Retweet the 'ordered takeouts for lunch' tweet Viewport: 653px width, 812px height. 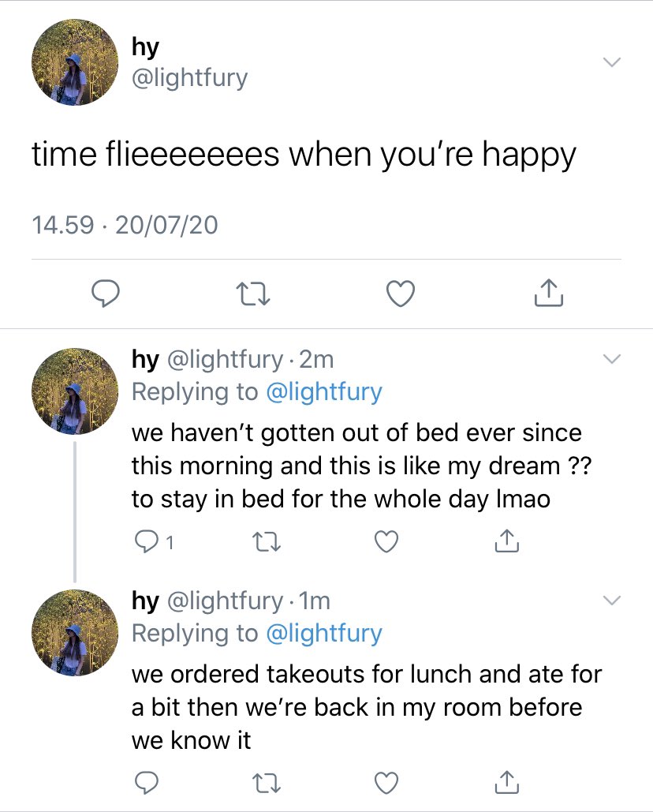click(266, 783)
